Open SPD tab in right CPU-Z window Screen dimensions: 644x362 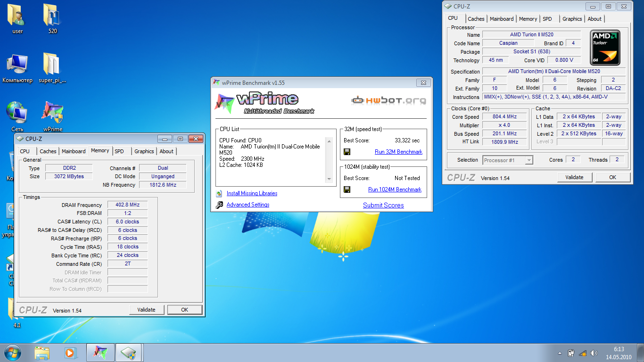[x=547, y=19]
